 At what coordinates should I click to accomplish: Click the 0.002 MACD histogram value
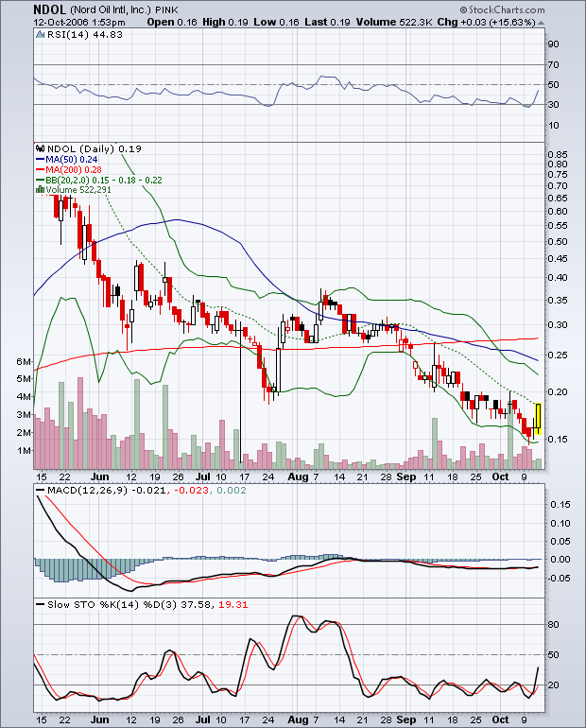click(232, 491)
